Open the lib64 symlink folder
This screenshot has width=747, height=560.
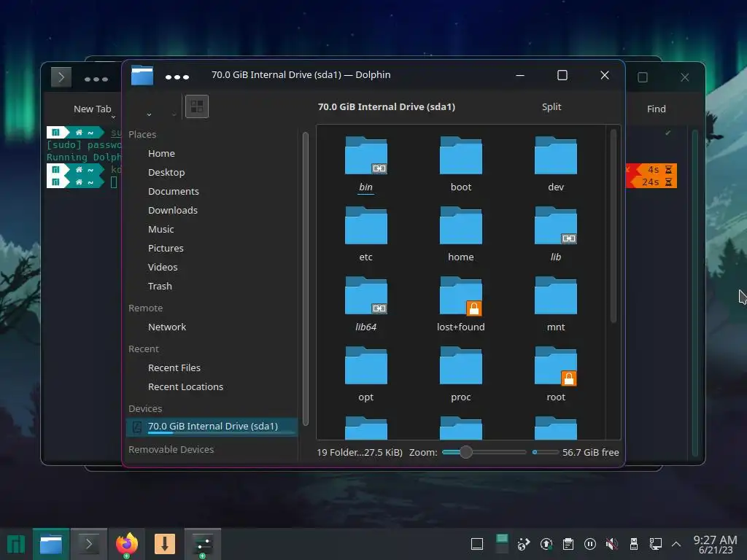[x=365, y=304]
